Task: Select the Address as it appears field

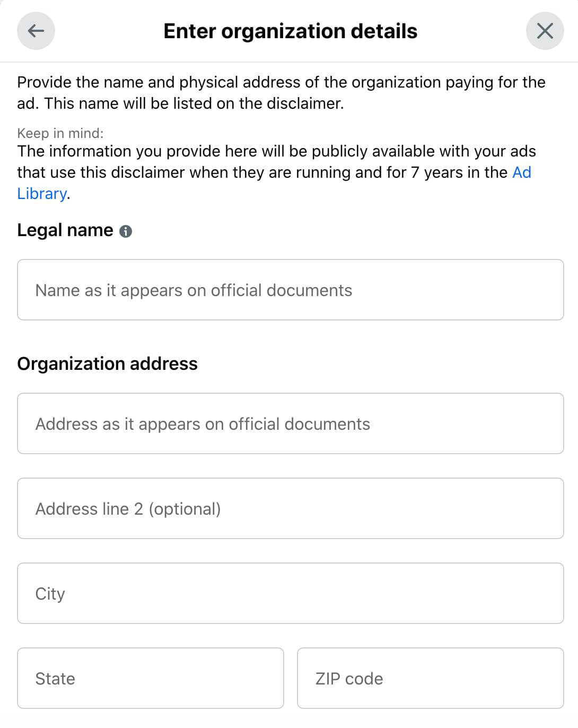Action: tap(291, 423)
